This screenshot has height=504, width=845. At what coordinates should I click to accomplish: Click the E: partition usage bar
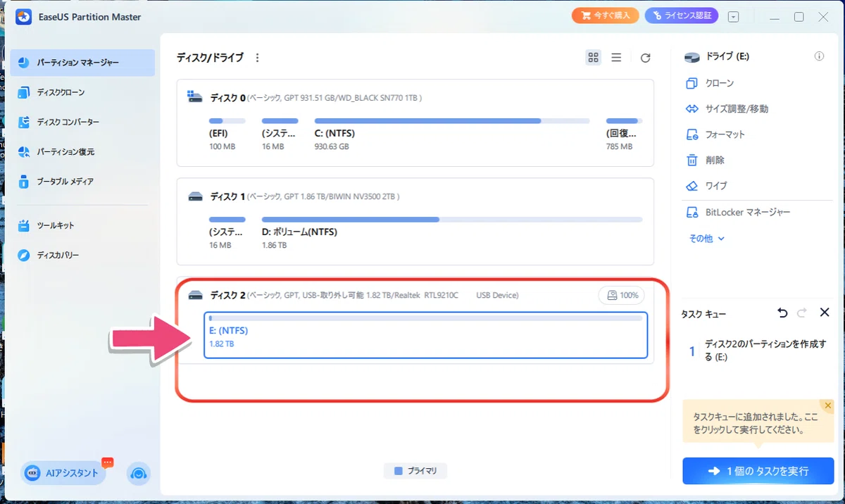tap(425, 318)
